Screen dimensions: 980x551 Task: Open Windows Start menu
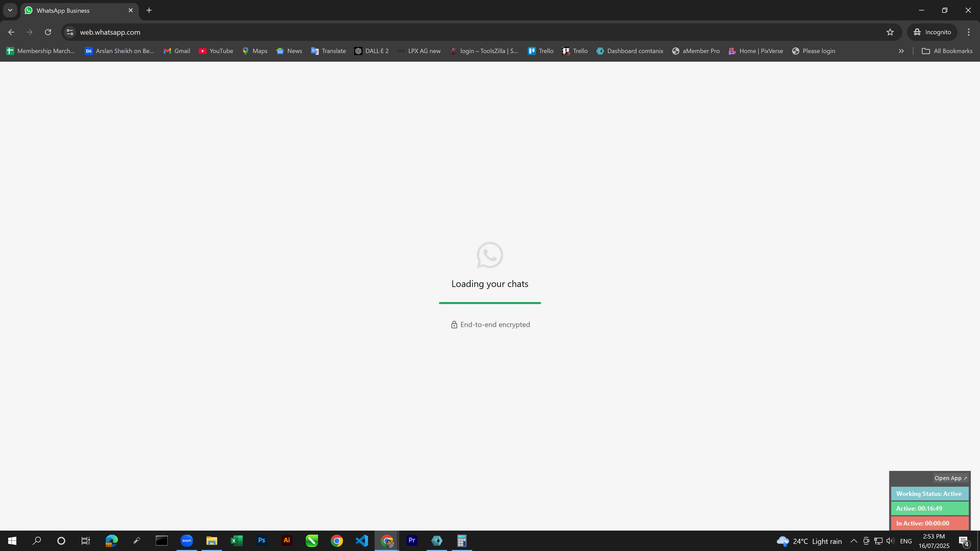(x=12, y=541)
